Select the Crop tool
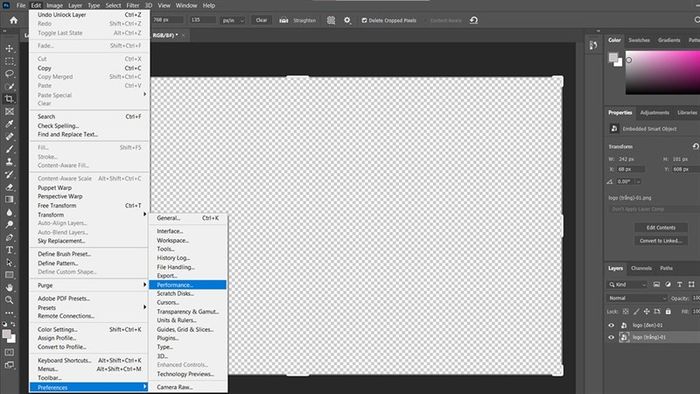Viewport: 700px width, 394px height. 9,99
